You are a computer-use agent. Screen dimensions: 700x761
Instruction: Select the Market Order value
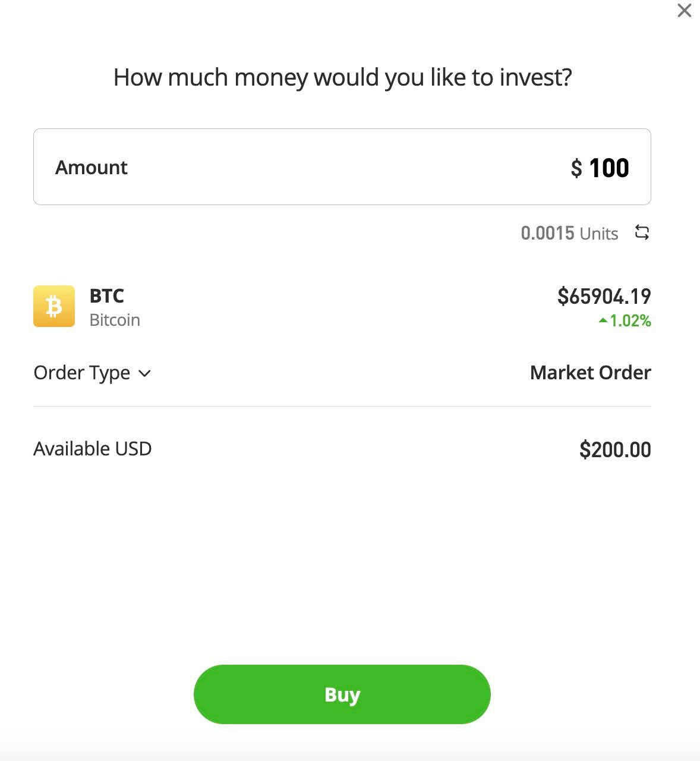(x=590, y=373)
